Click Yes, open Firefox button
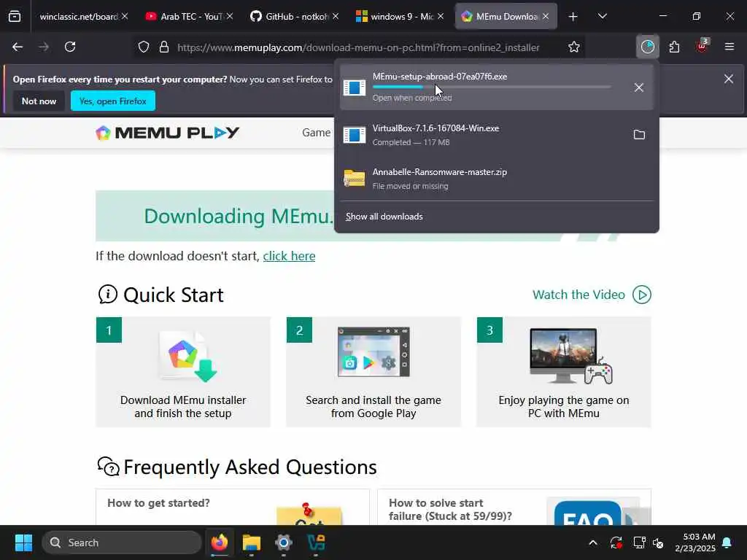 pos(113,101)
